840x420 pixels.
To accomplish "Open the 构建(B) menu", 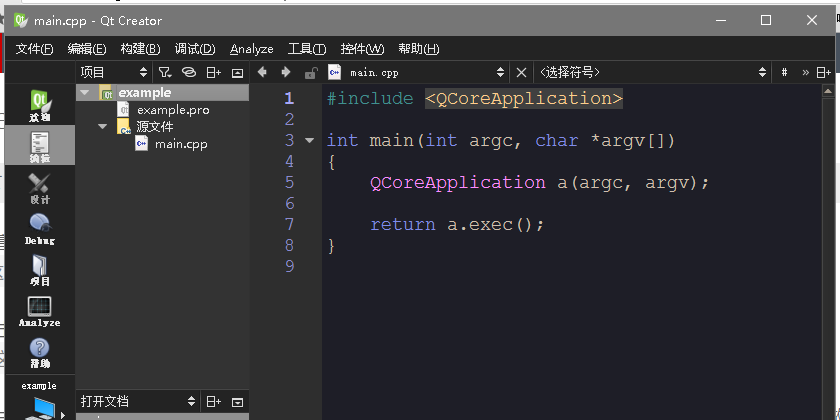I will click(140, 49).
